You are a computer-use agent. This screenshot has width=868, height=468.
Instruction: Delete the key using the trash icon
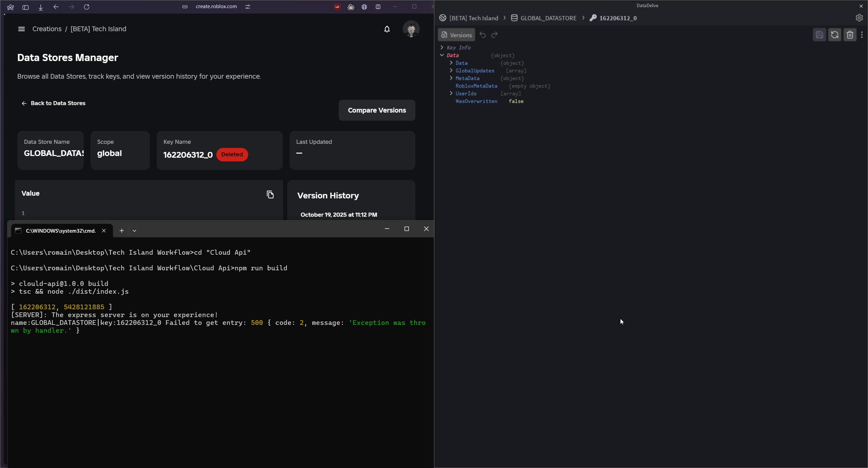tap(850, 35)
